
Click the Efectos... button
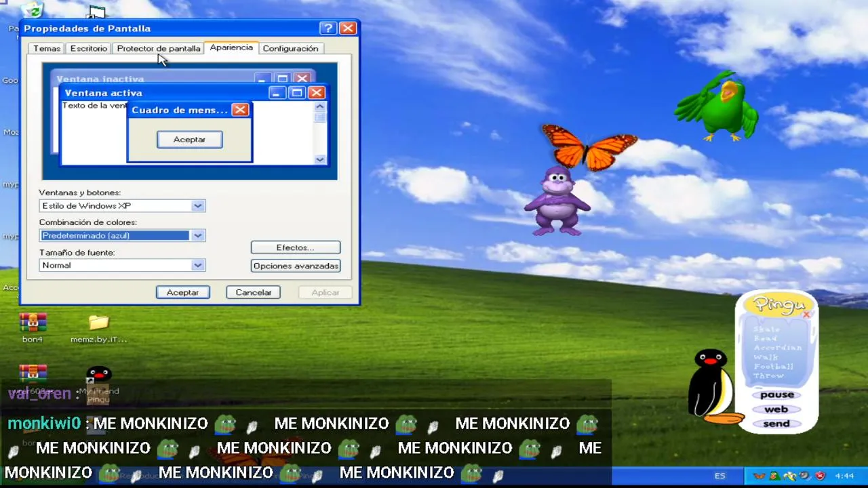[296, 247]
